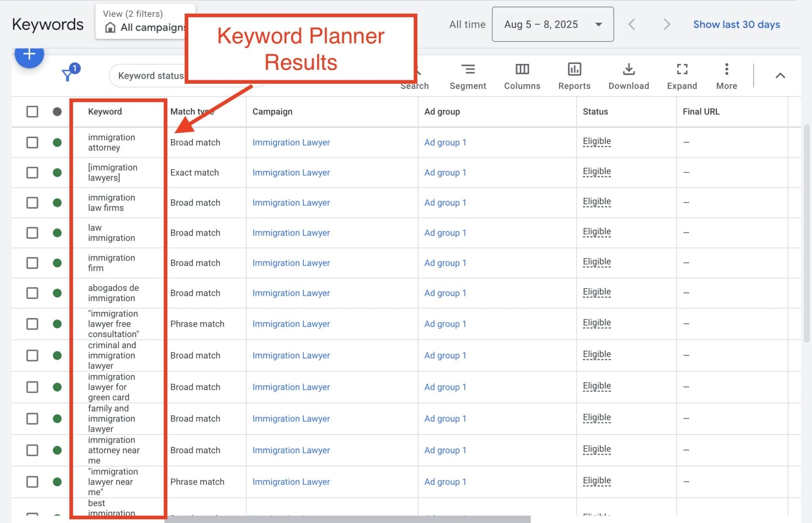Check the [immigration lawyers] exact match row
The height and width of the screenshot is (523, 812).
point(32,173)
